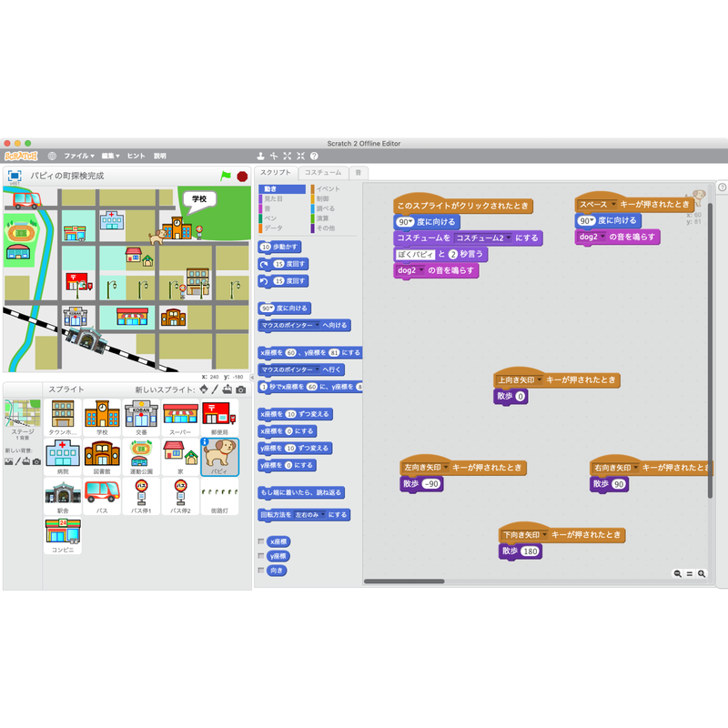Add new sprite from camera

[x=241, y=389]
